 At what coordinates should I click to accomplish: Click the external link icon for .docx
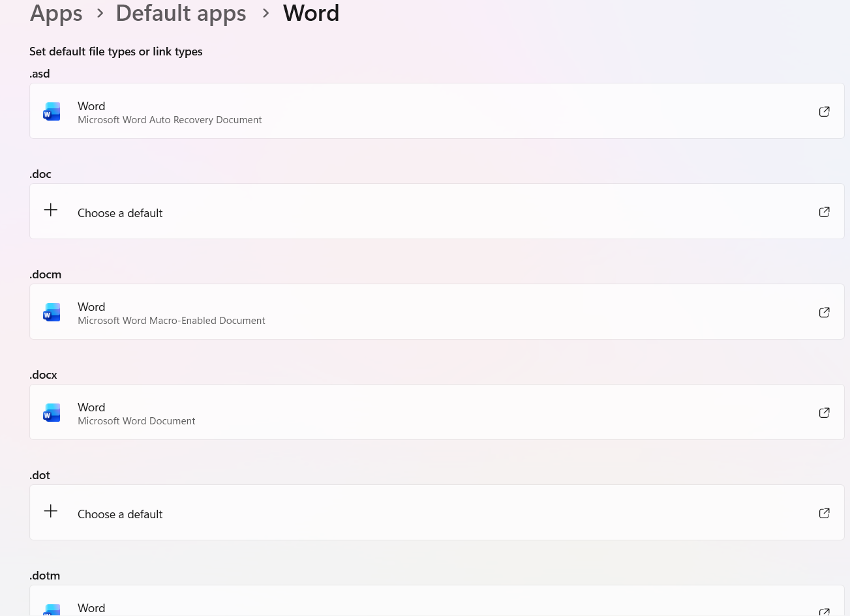pos(824,412)
